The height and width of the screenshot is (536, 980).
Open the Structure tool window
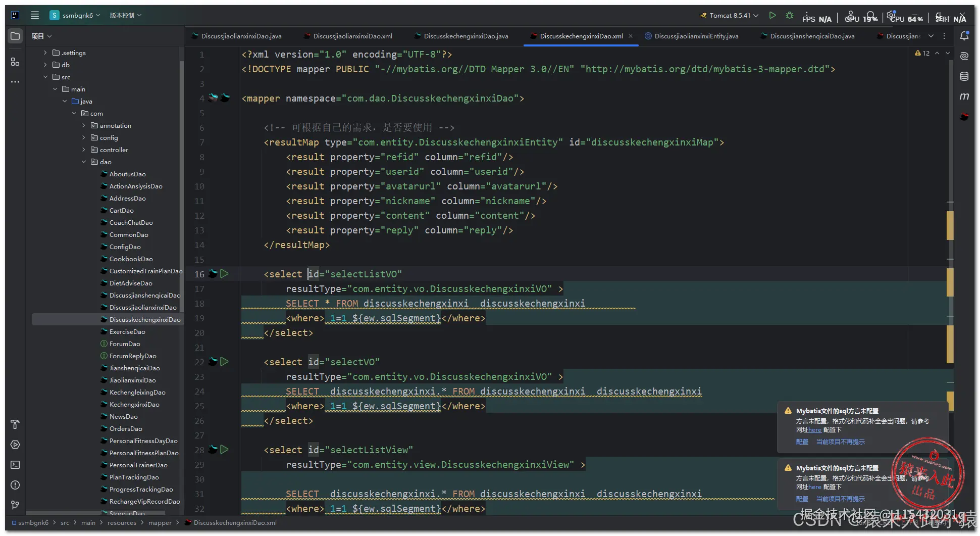point(15,62)
